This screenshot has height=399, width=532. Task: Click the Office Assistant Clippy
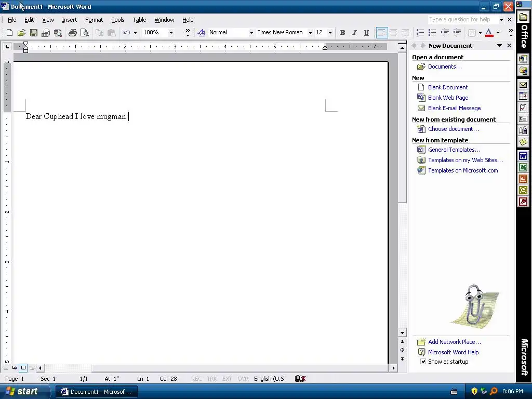tap(474, 307)
